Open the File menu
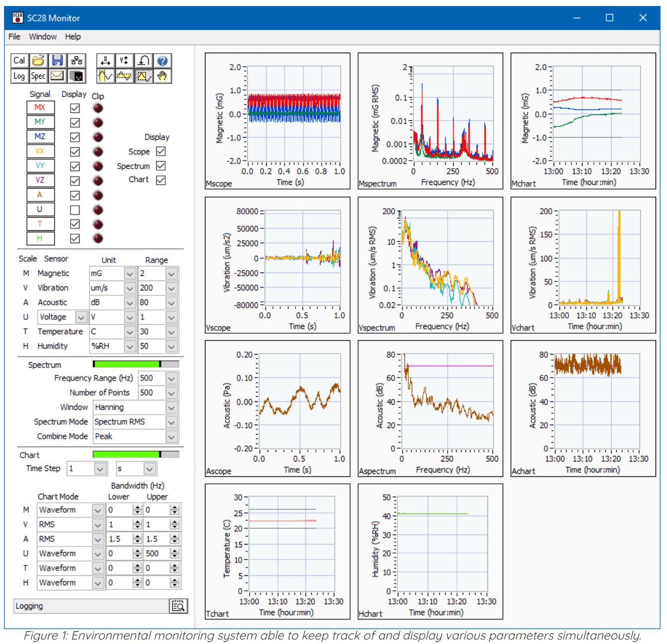 point(14,37)
